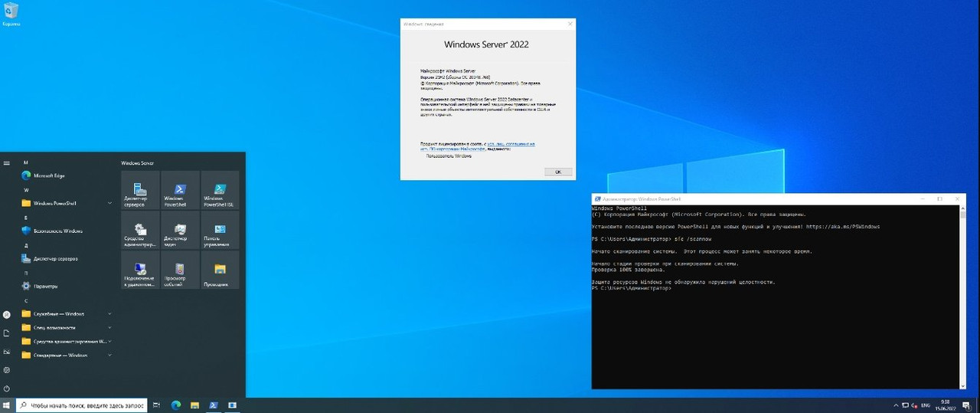Open Pictures icon in Start sidebar

point(7,352)
